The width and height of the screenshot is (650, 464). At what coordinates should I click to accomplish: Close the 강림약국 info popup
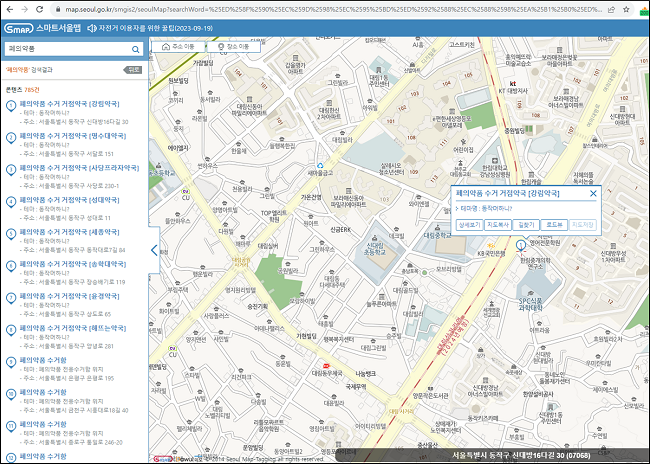(x=593, y=193)
